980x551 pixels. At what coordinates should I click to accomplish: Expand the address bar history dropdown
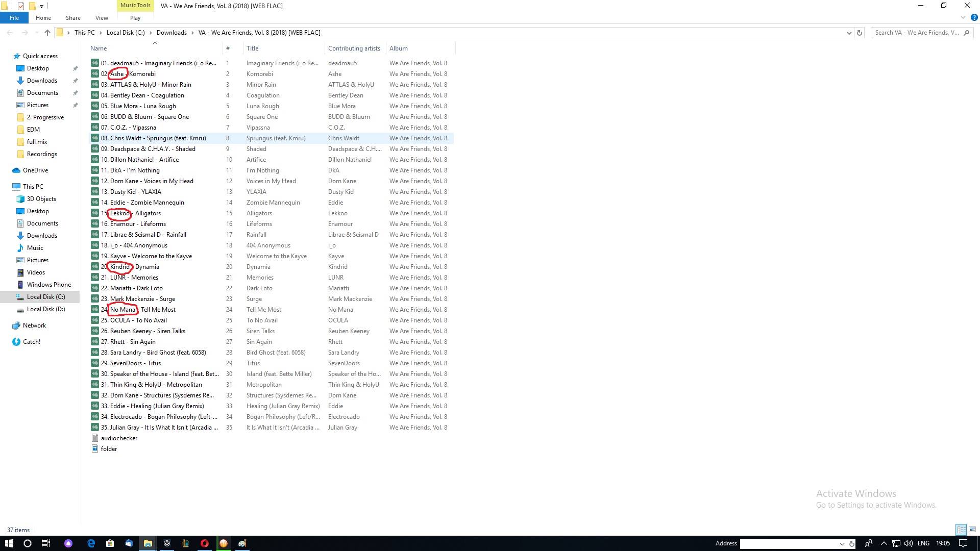pyautogui.click(x=849, y=33)
